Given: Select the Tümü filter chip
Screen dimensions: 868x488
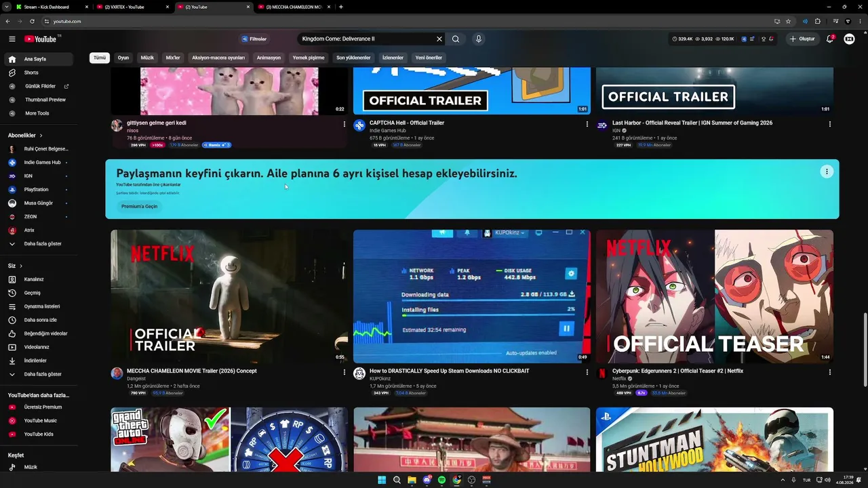Looking at the screenshot, I should [x=100, y=58].
